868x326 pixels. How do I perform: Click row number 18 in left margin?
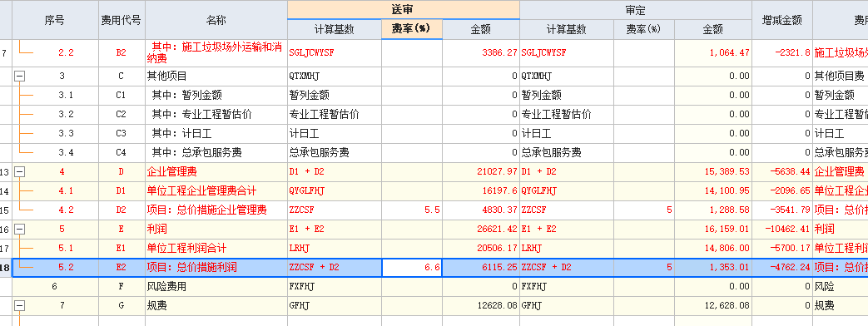point(6,268)
